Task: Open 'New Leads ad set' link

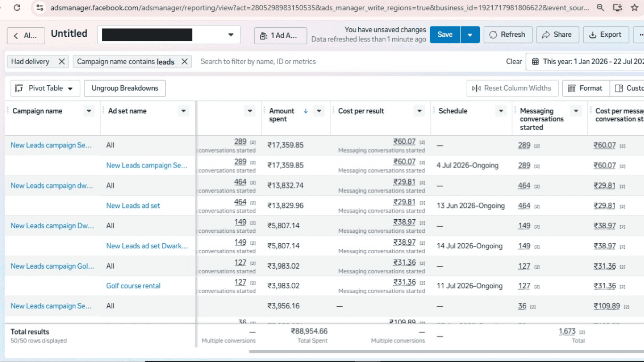Action: pos(133,206)
